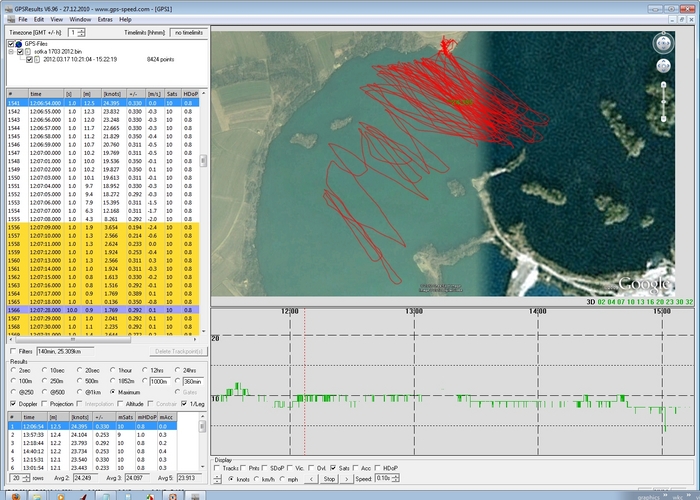Screen dimensions: 700x500
Task: Click the custom 360min duration input field
Action: pyautogui.click(x=193, y=381)
